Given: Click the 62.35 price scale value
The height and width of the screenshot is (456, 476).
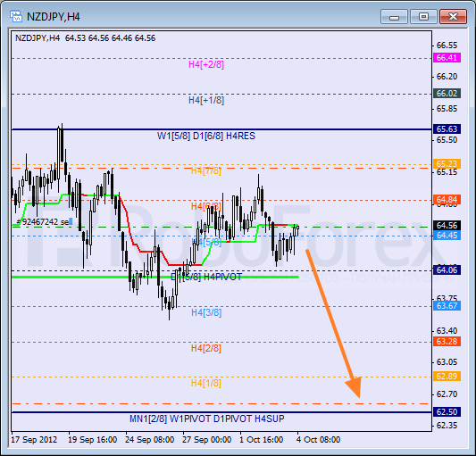Looking at the screenshot, I should 447,426.
